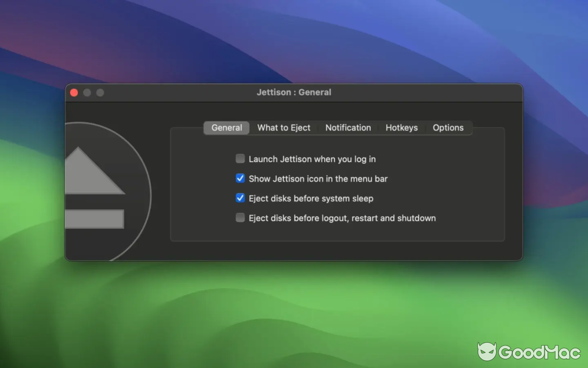This screenshot has width=588, height=368.
Task: Click the green zoom button
Action: coord(100,92)
